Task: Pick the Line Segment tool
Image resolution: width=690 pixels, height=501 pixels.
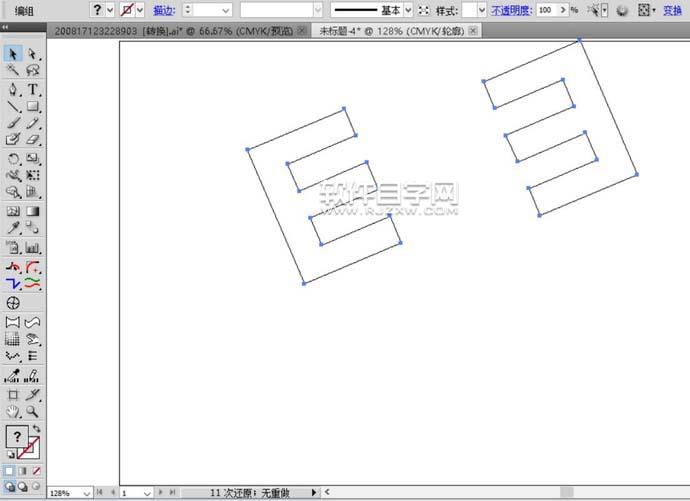Action: coord(13,106)
